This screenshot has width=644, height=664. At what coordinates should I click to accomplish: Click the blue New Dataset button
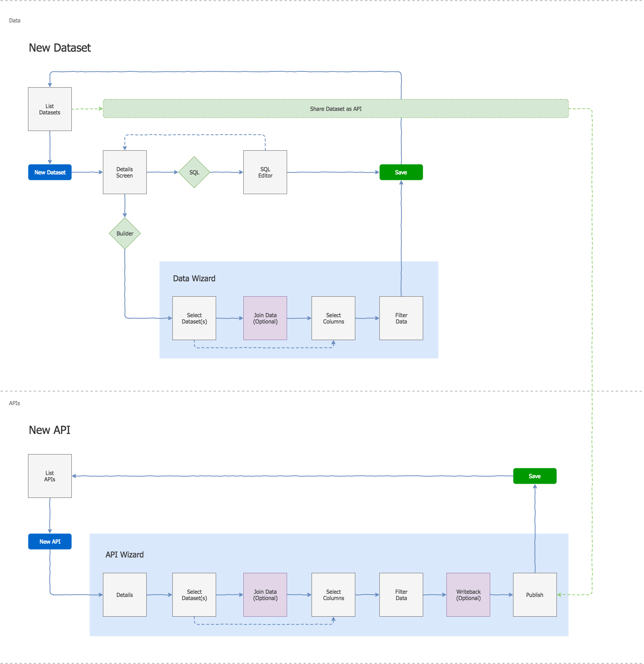(x=50, y=172)
